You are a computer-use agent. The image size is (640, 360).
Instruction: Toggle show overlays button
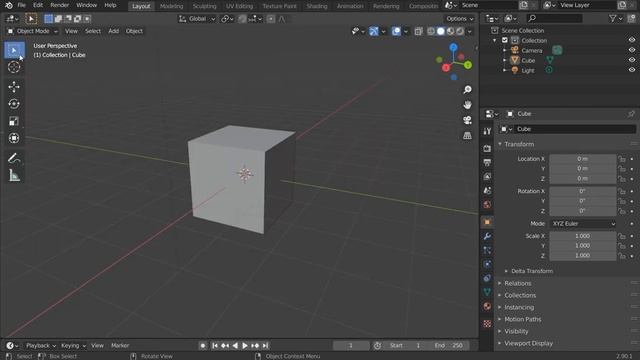(x=396, y=31)
